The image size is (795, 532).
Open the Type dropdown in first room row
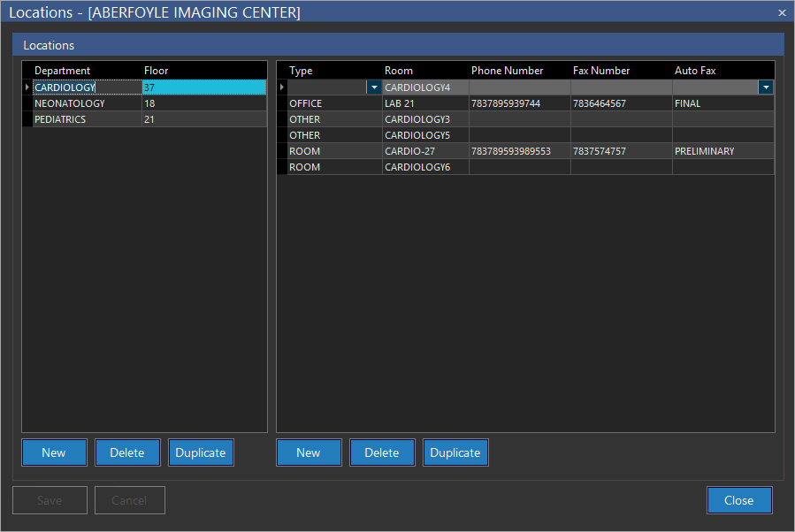point(374,87)
